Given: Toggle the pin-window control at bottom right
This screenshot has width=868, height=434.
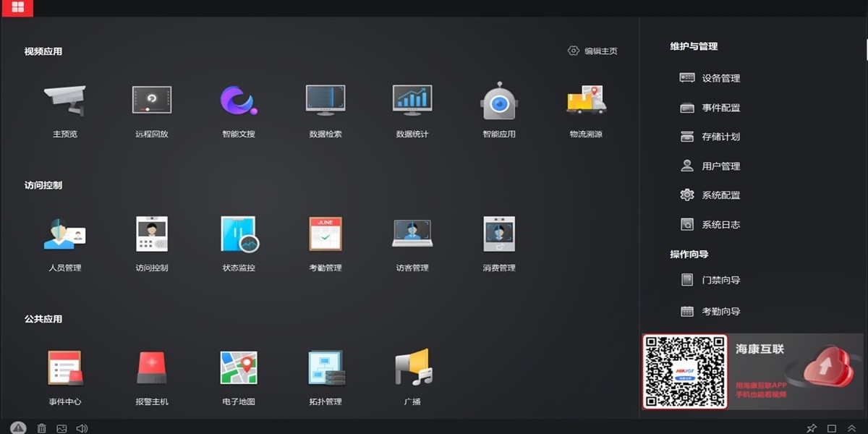Looking at the screenshot, I should point(812,427).
